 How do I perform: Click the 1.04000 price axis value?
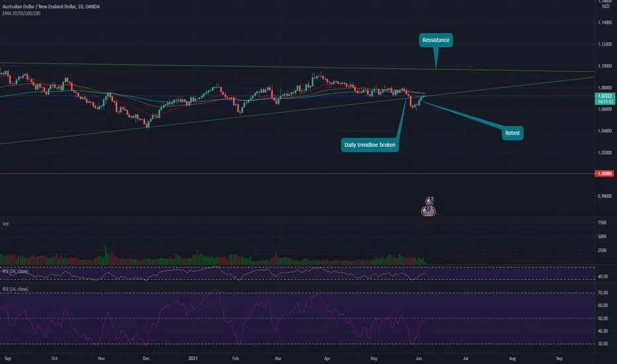pos(605,131)
